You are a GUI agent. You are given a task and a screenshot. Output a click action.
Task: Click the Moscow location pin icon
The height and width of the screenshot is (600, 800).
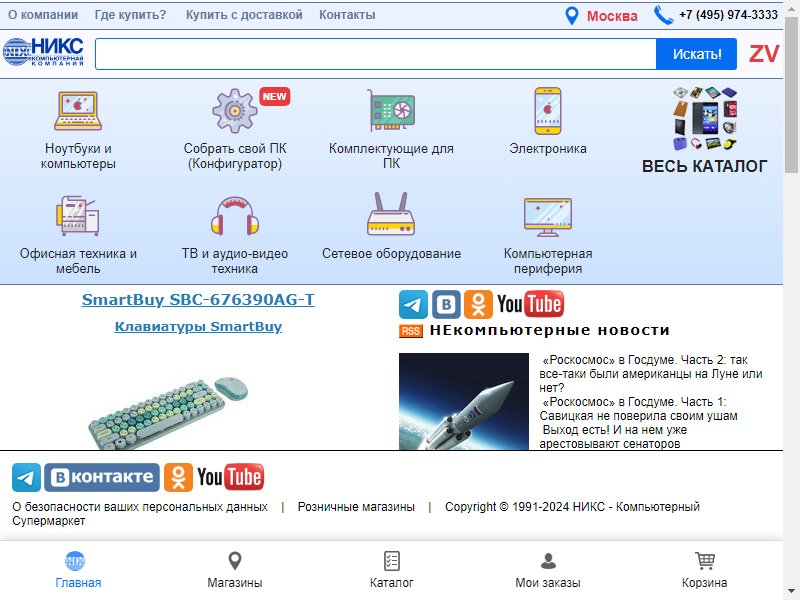[x=572, y=16]
